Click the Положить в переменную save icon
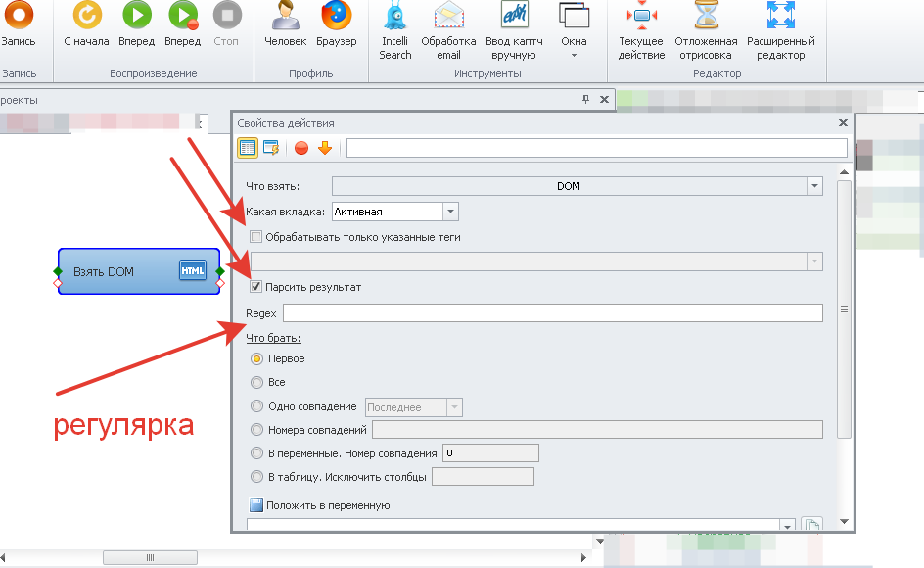This screenshot has width=924, height=568. pyautogui.click(x=256, y=505)
